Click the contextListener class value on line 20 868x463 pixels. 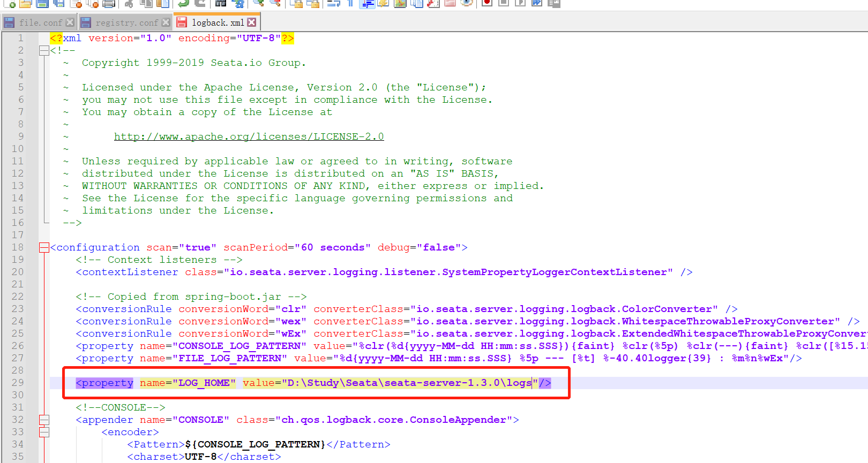coord(448,272)
